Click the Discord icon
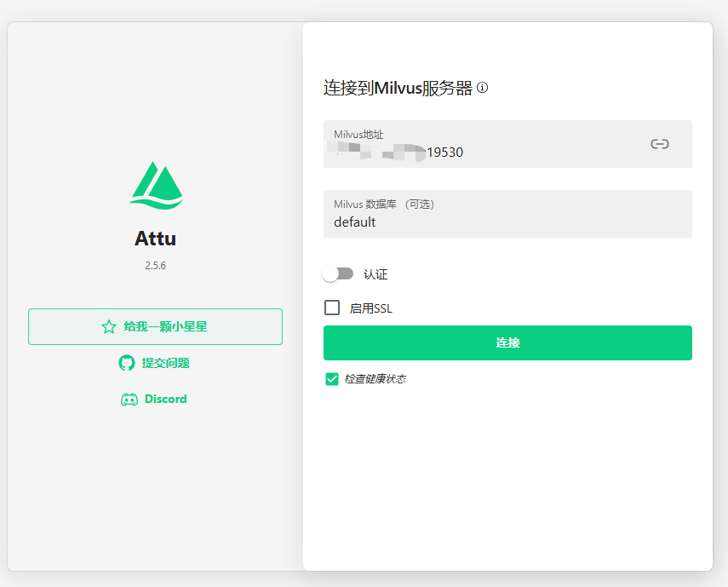728x587 pixels. pyautogui.click(x=129, y=400)
